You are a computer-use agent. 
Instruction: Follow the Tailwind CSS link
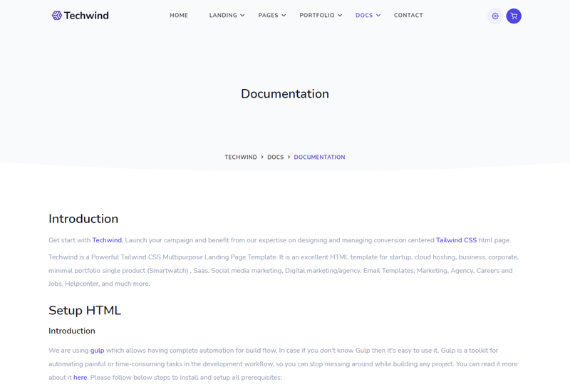[456, 240]
